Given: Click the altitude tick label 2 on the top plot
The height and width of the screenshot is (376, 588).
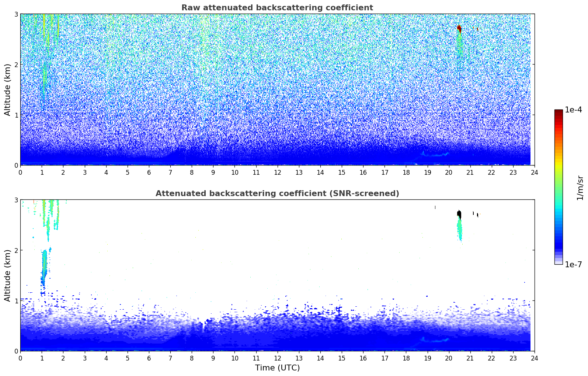Looking at the screenshot, I should click(16, 65).
